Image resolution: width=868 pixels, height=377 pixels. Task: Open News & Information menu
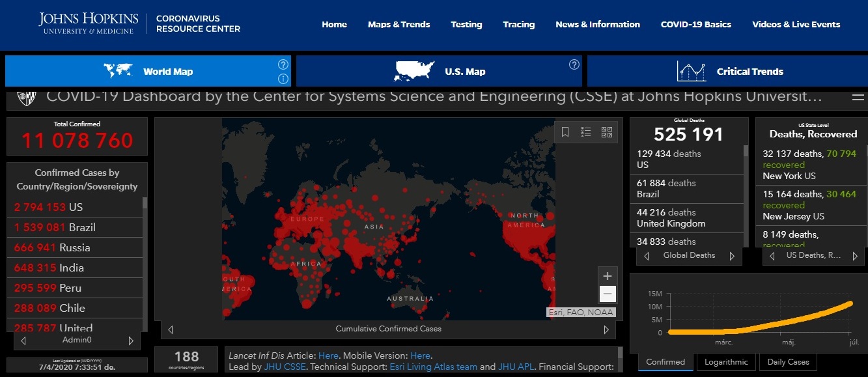click(x=598, y=24)
